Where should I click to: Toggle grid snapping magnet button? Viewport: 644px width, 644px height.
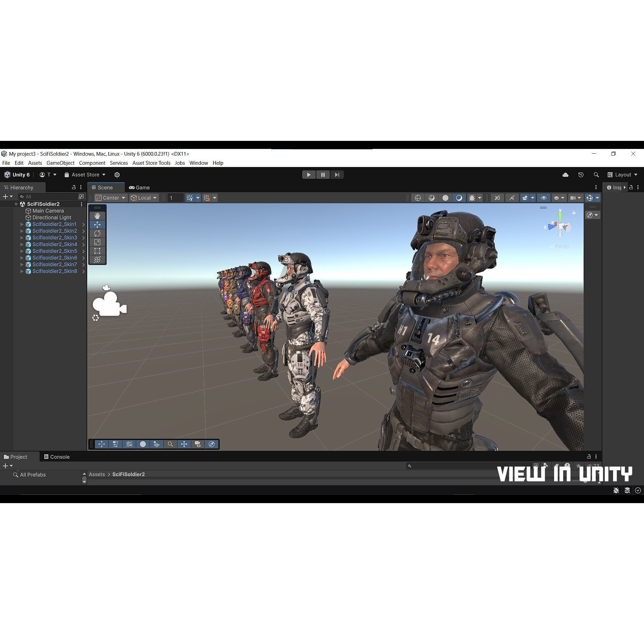coord(207,198)
